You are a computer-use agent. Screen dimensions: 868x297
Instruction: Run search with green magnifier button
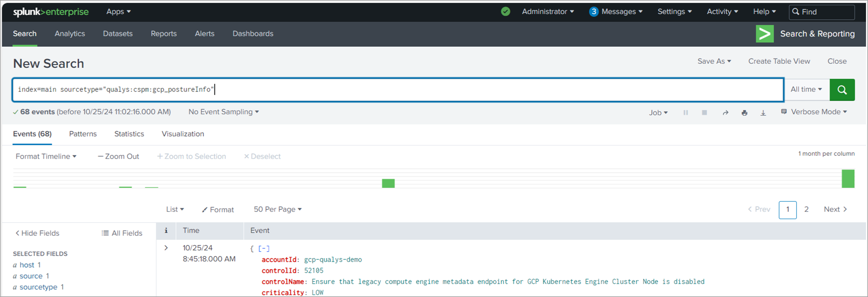click(x=842, y=89)
